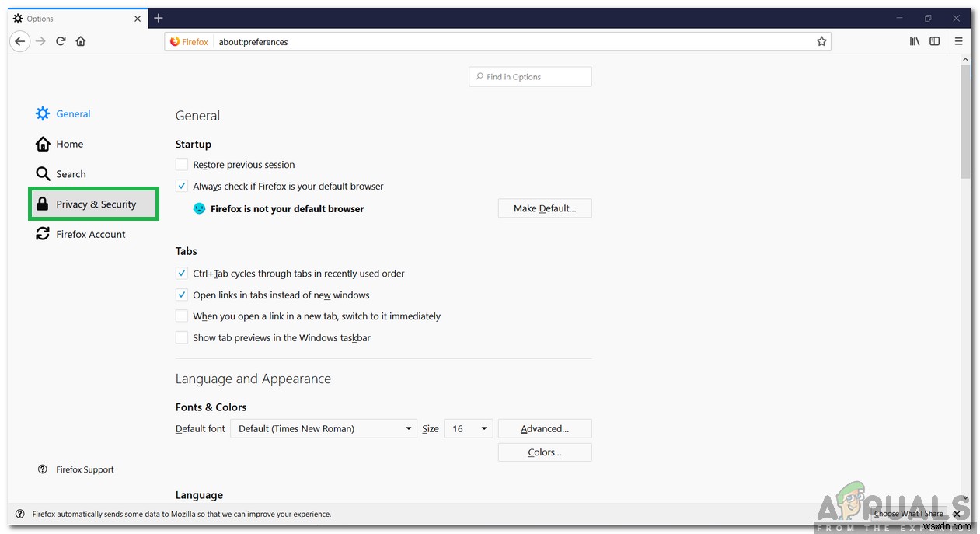This screenshot has width=980, height=534.
Task: Open Search settings via magnifier icon
Action: point(43,173)
